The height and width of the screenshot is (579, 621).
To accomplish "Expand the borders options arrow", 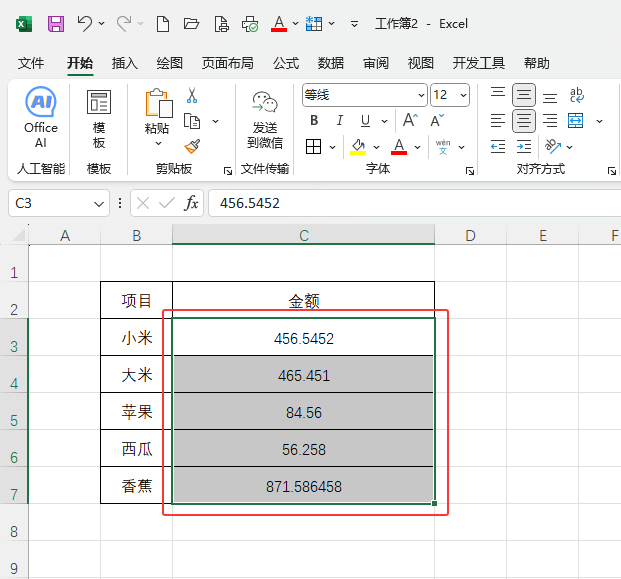I will point(332,147).
